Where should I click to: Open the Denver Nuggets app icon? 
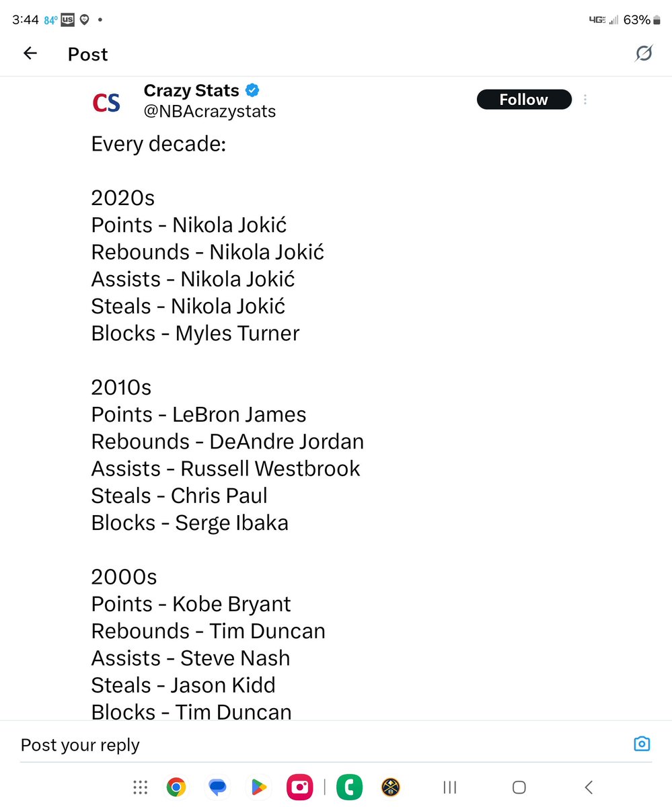[x=391, y=787]
